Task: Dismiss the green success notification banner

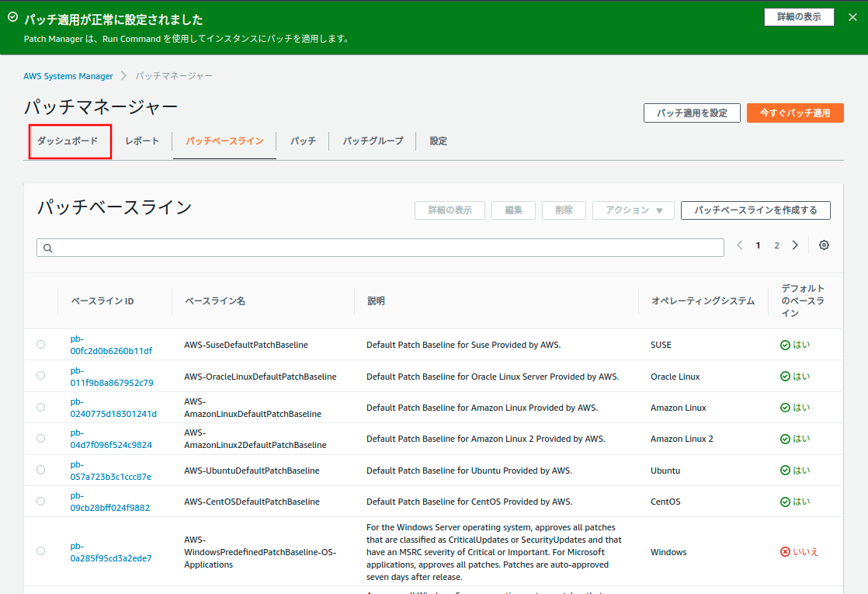Action: [x=852, y=18]
